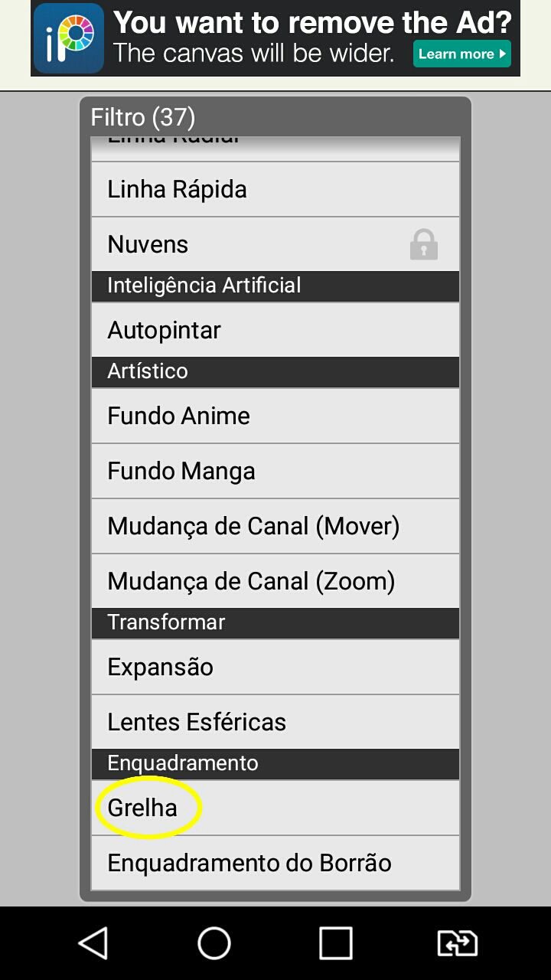
Task: Open the recent apps square icon
Action: (335, 943)
